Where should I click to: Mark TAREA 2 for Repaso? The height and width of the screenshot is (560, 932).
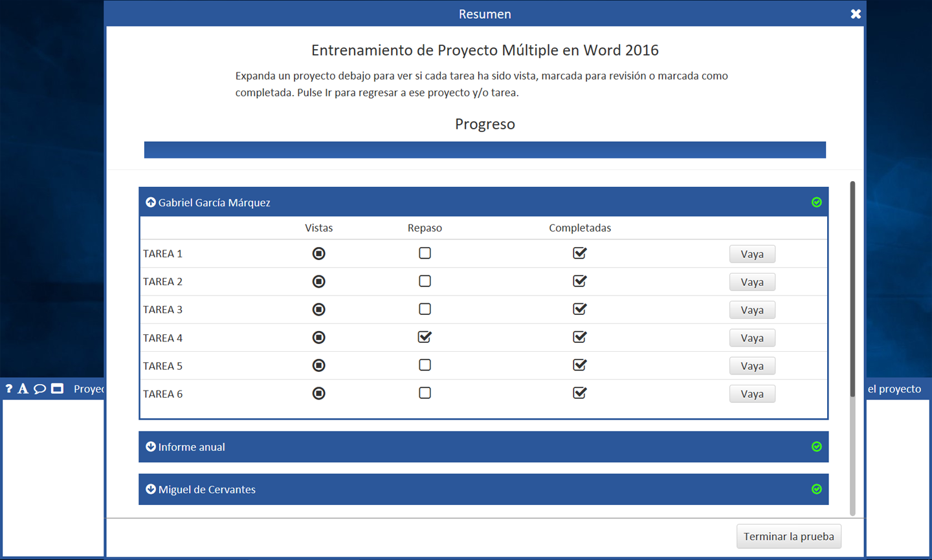425,281
